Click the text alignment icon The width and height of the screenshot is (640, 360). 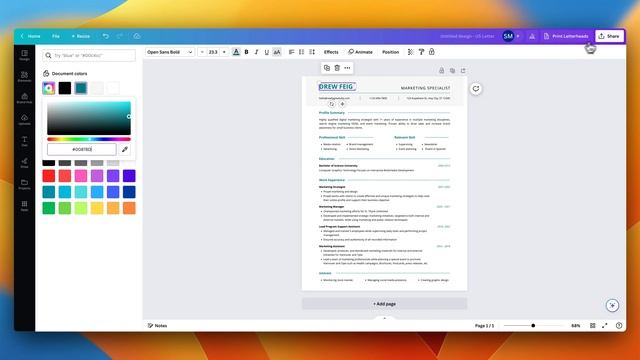[291, 52]
